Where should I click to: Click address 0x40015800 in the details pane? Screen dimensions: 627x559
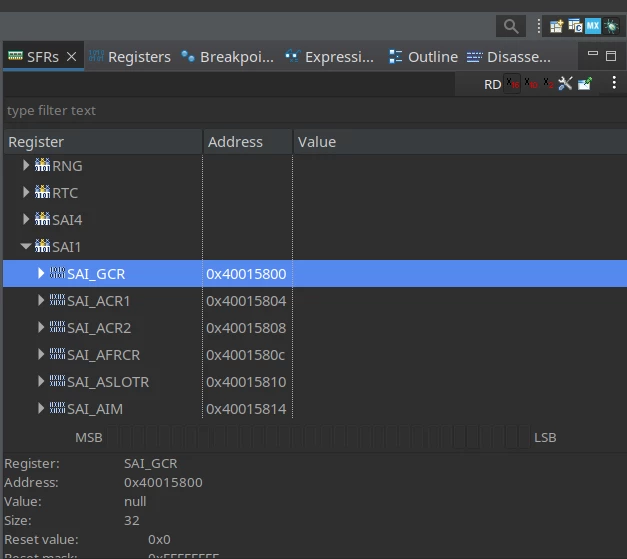163,483
